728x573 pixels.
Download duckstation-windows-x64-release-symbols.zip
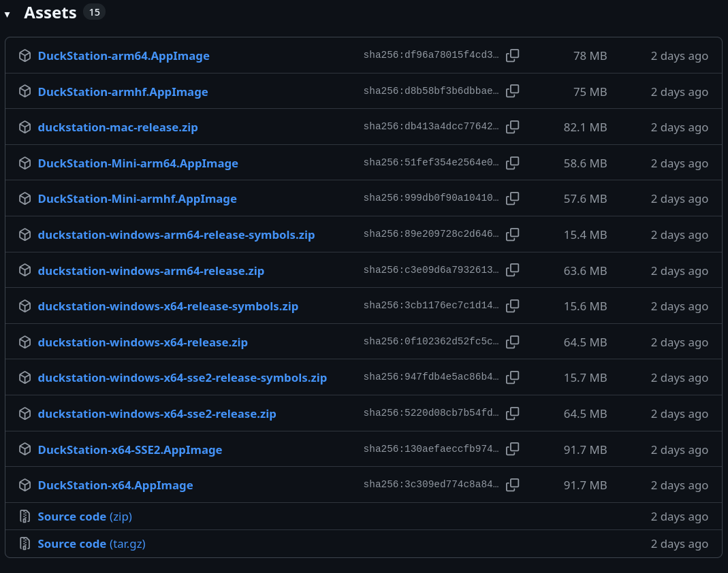coord(168,306)
